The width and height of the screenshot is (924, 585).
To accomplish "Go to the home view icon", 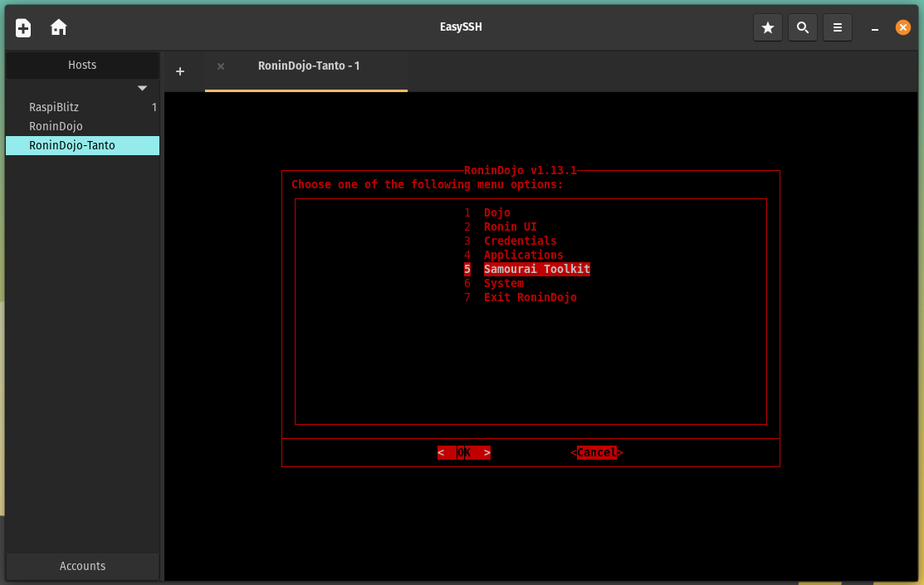I will coord(58,27).
